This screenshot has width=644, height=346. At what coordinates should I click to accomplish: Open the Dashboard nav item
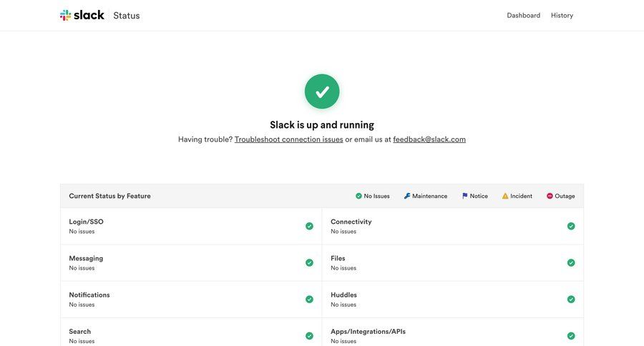point(523,16)
